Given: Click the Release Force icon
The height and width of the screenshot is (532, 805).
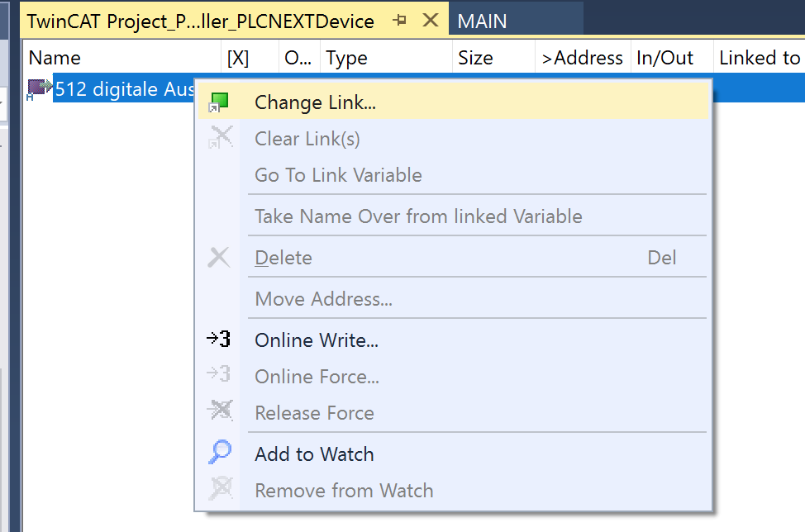Looking at the screenshot, I should tap(220, 411).
